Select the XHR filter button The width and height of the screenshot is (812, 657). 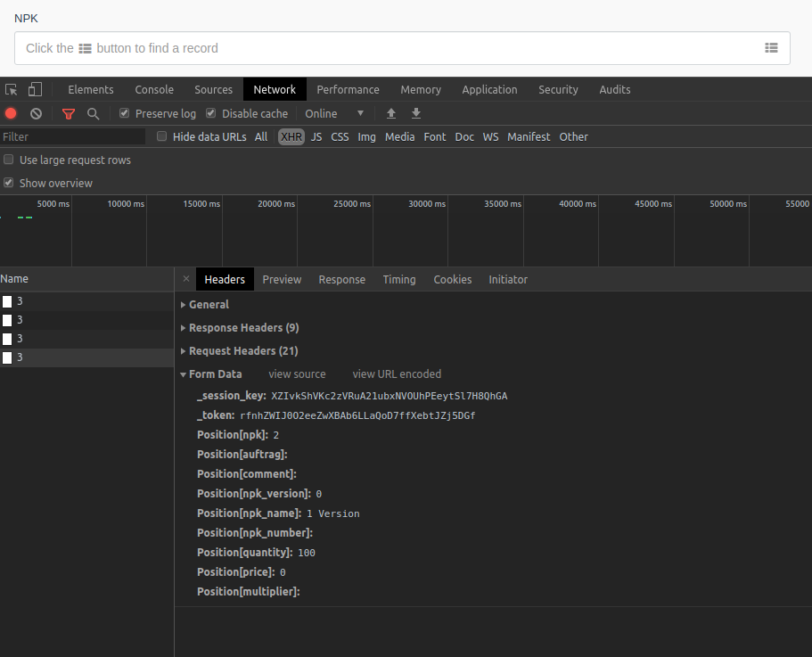(291, 136)
